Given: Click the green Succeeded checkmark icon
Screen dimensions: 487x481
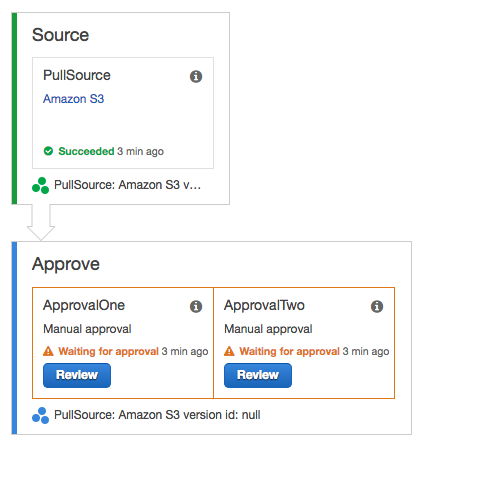Looking at the screenshot, I should point(48,151).
